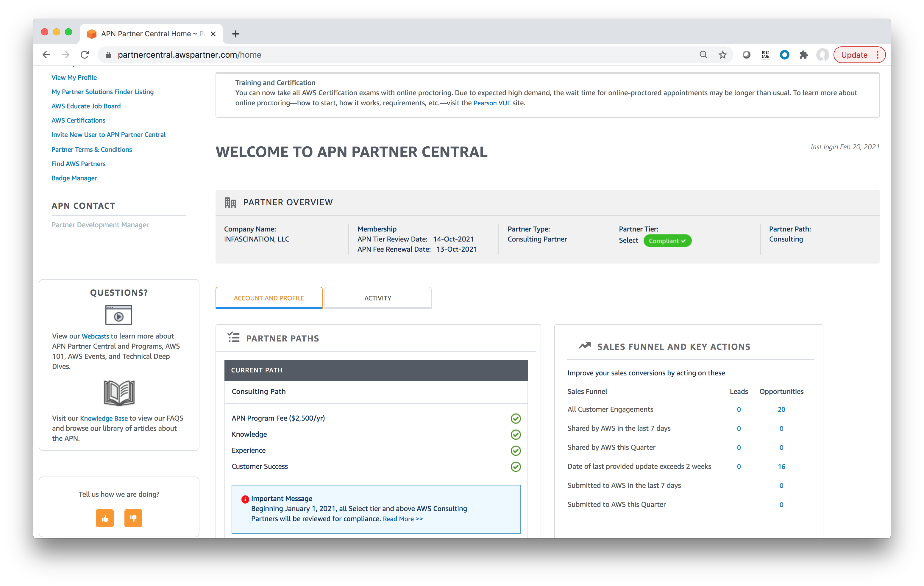Close the APN Partner Central tab
The image size is (924, 586).
click(213, 34)
